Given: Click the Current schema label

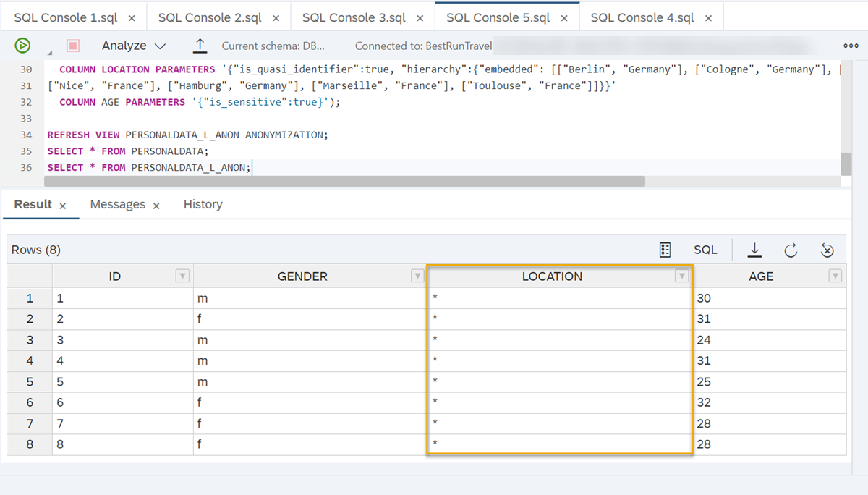Looking at the screenshot, I should pyautogui.click(x=273, y=46).
